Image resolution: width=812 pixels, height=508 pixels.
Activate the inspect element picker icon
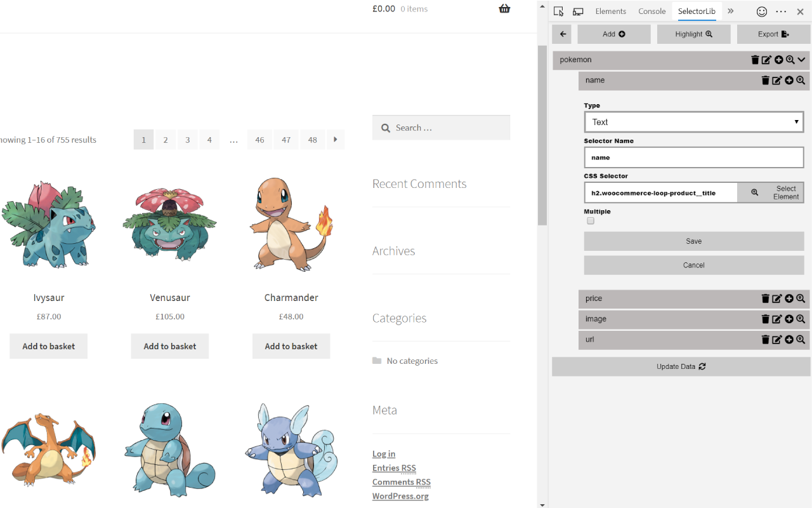(x=559, y=11)
